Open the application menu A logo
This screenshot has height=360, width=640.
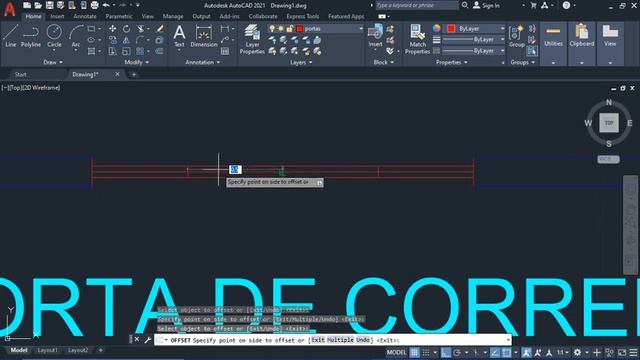pyautogui.click(x=10, y=9)
